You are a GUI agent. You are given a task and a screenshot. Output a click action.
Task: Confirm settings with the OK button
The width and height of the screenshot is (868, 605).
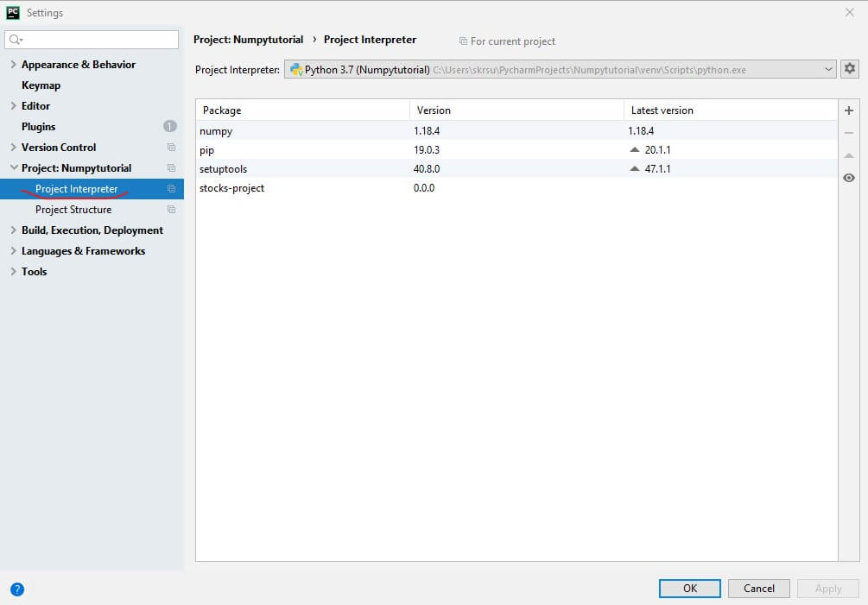(689, 588)
